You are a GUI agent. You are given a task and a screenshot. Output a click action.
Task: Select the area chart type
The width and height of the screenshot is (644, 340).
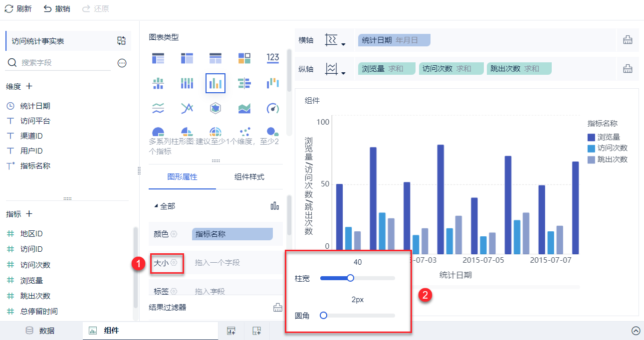pyautogui.click(x=244, y=108)
